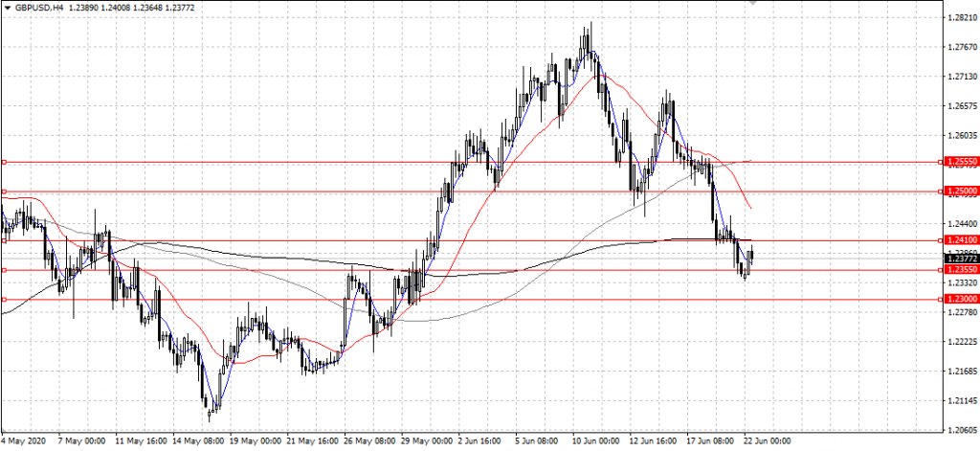Select the red 1.25000 price level label
The width and height of the screenshot is (980, 451).
tap(960, 192)
